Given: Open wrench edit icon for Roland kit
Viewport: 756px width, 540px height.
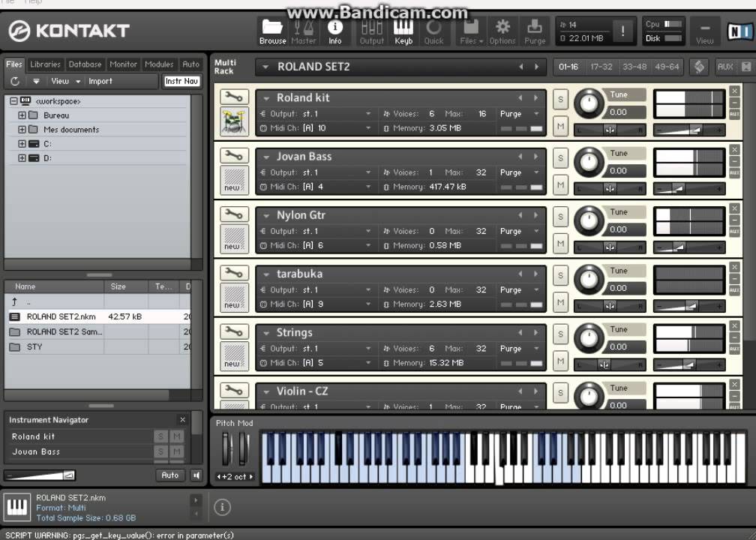Looking at the screenshot, I should pyautogui.click(x=234, y=97).
